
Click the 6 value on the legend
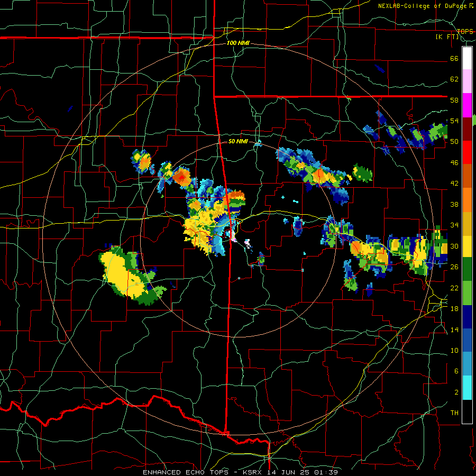pos(456,371)
